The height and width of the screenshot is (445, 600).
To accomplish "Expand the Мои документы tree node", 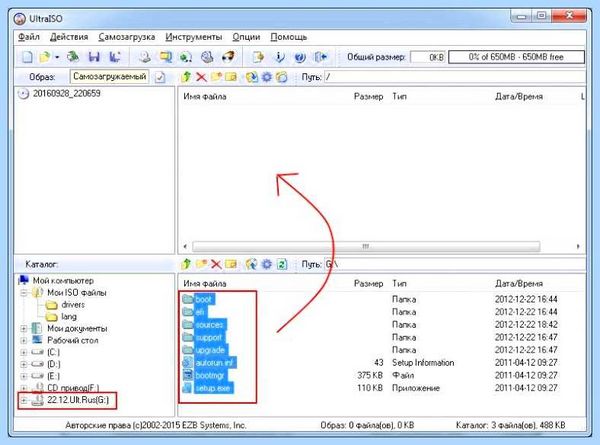I will [24, 329].
